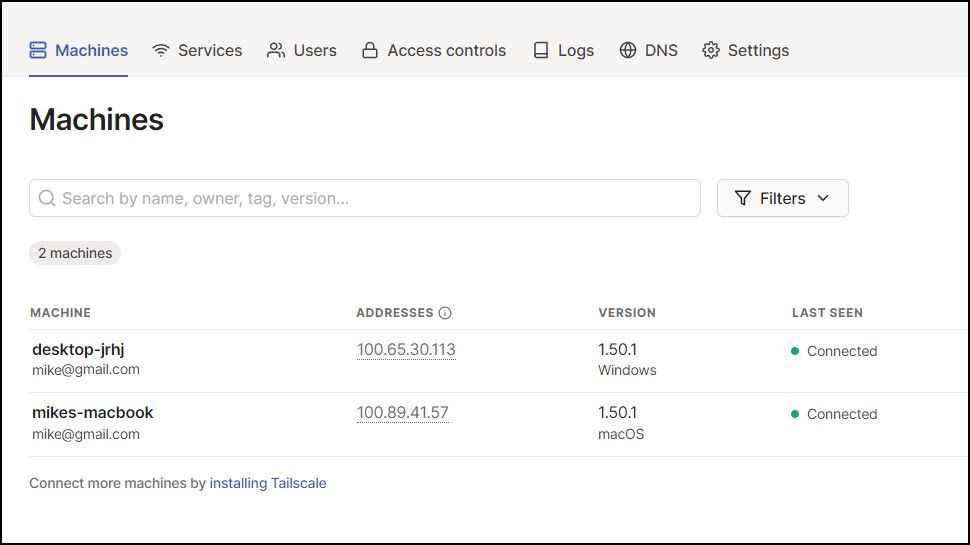Click the Settings gear icon
970x545 pixels.
pyautogui.click(x=711, y=50)
